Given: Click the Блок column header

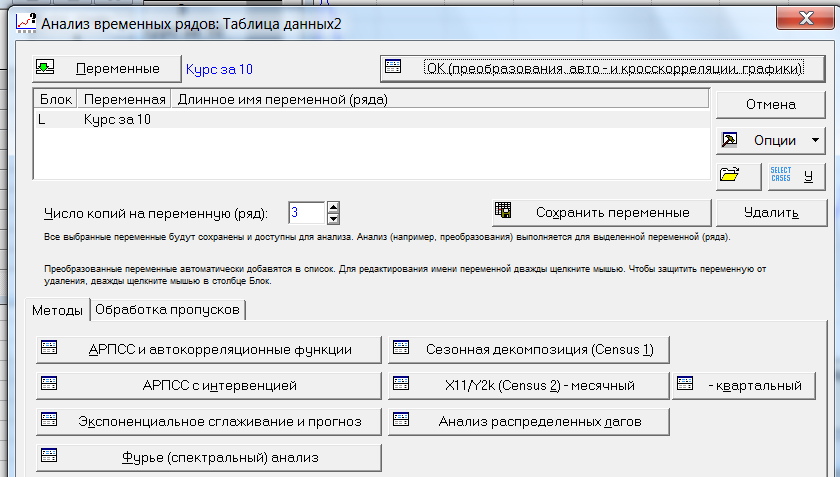Looking at the screenshot, I should point(56,99).
